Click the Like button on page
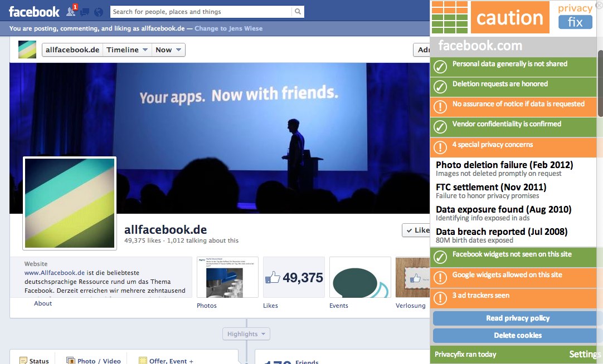The width and height of the screenshot is (603, 364). pyautogui.click(x=416, y=230)
